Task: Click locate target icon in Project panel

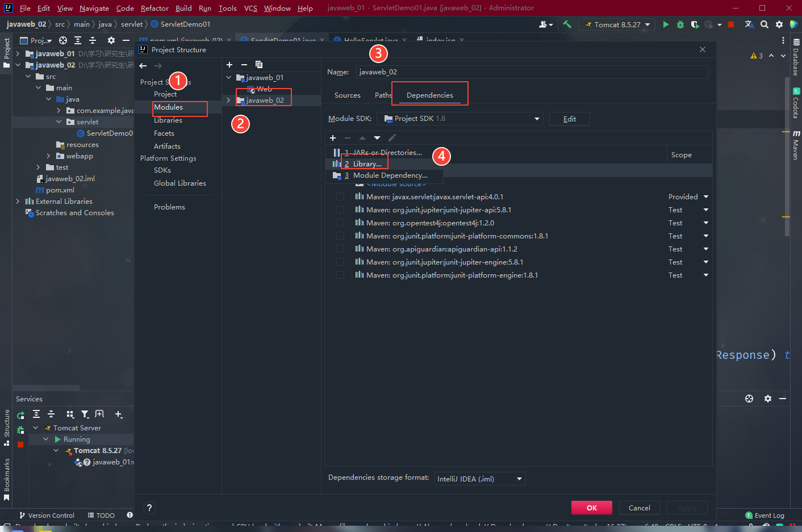Action: [63, 40]
